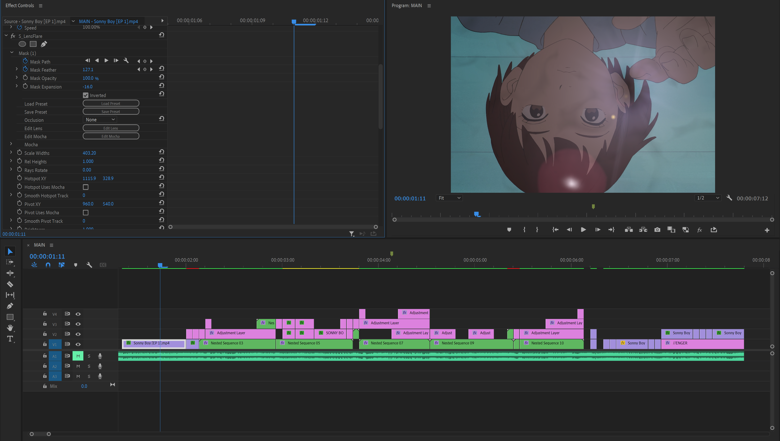The image size is (780, 441).
Task: Open the Program monitor button editor plus
Action: point(767,230)
